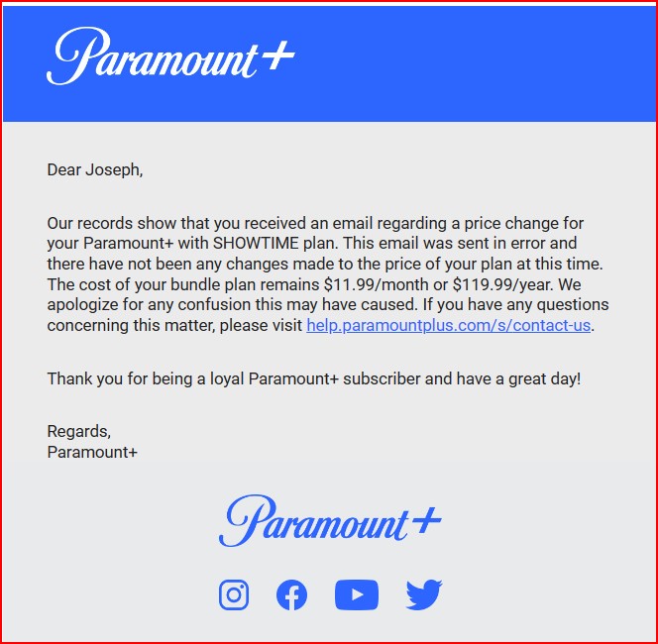
Task: Open the Instagram social icon
Action: point(234,594)
